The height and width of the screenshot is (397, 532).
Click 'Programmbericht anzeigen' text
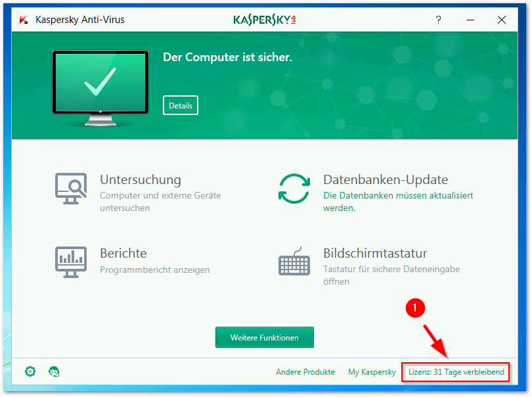155,269
